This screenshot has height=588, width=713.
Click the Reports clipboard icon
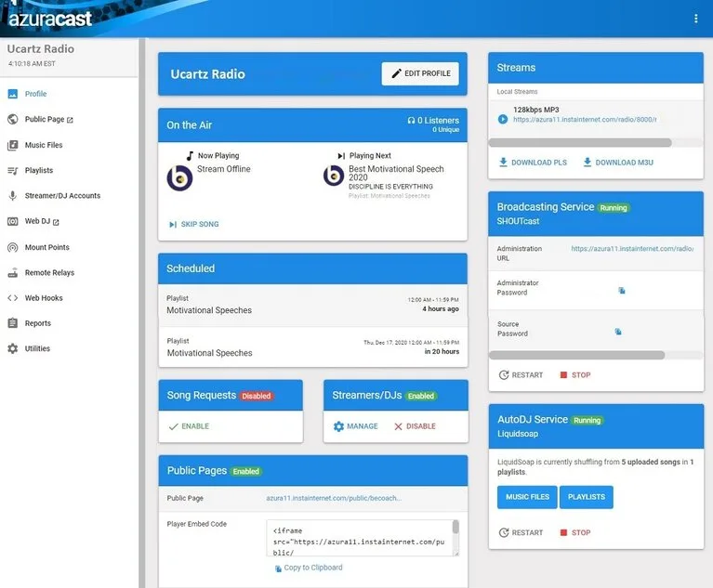click(13, 323)
